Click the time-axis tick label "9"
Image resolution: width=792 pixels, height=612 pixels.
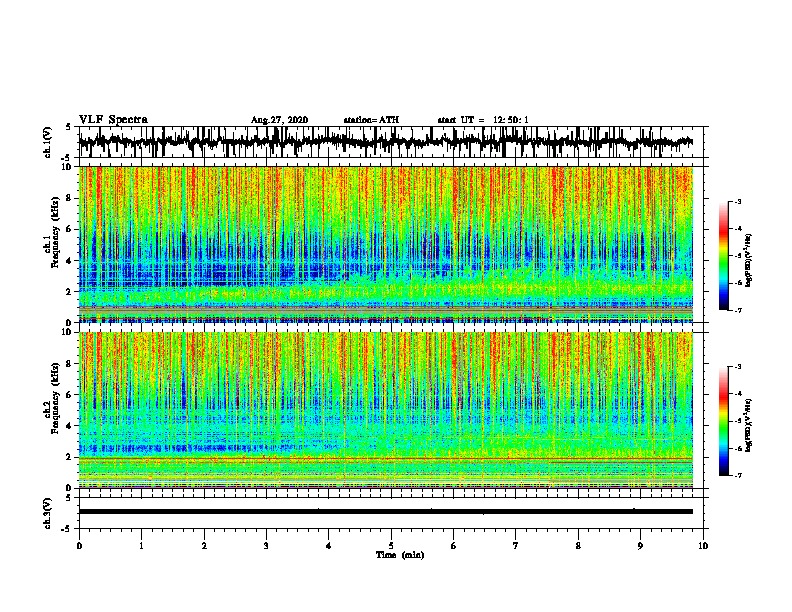(640, 546)
